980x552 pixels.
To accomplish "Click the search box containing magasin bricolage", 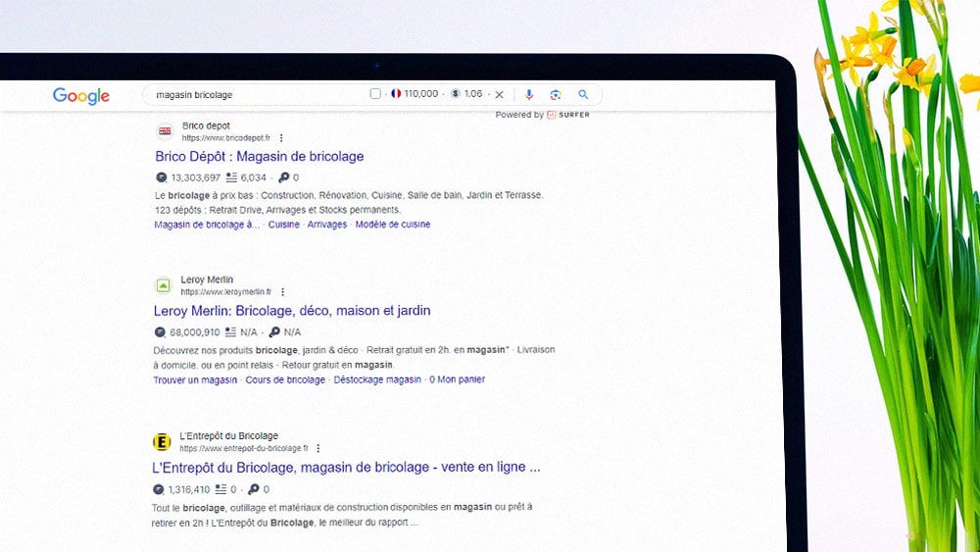I will click(371, 94).
